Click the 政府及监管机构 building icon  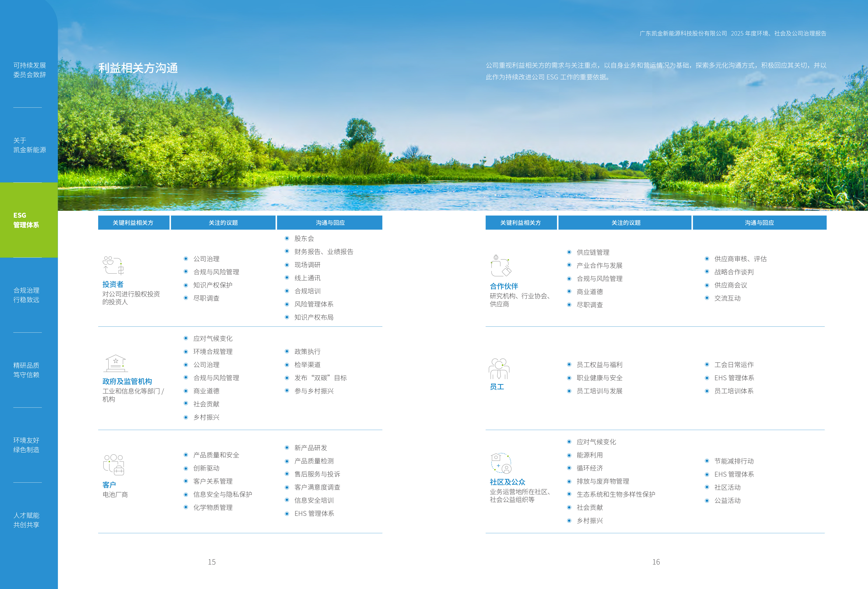[x=115, y=363]
